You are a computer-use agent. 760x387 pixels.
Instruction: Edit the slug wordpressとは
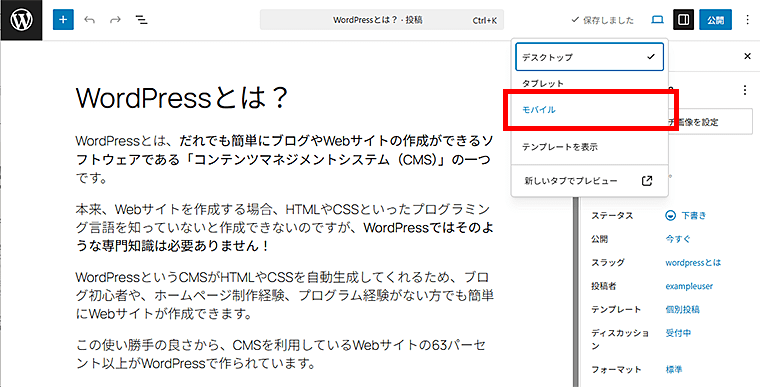click(x=693, y=262)
